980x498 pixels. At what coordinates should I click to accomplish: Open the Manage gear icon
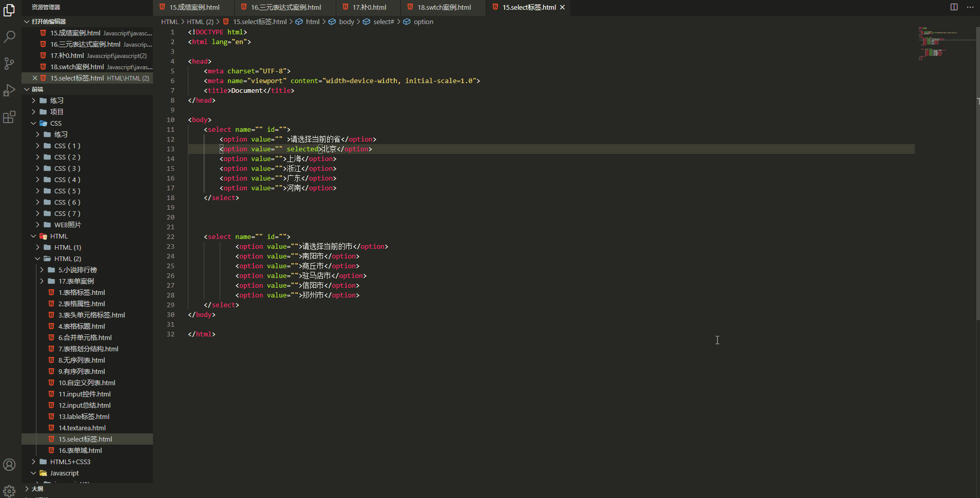coord(9,491)
